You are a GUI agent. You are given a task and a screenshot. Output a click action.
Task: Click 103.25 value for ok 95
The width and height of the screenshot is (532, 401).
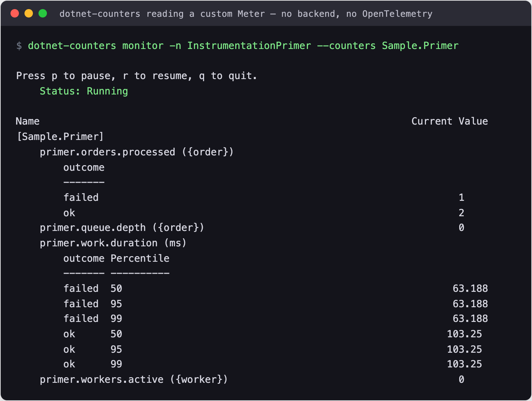(x=464, y=349)
